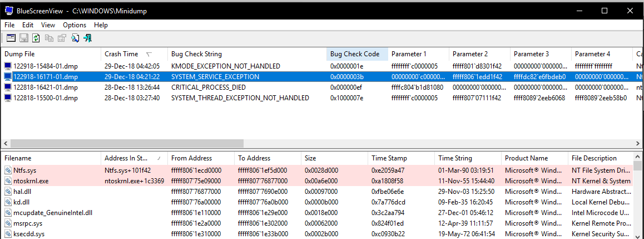Sort by To Address column header
The image size is (644, 239).
pyautogui.click(x=268, y=158)
